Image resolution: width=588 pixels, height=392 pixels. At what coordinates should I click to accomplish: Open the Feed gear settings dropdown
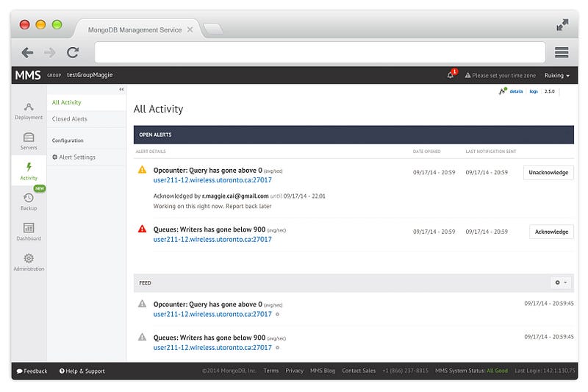(561, 282)
